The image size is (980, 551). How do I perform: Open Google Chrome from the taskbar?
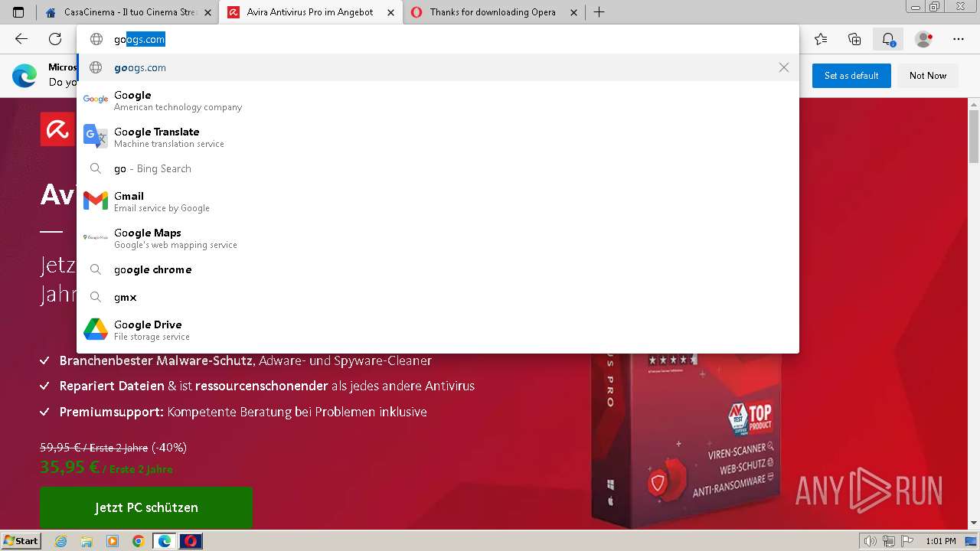coord(138,541)
